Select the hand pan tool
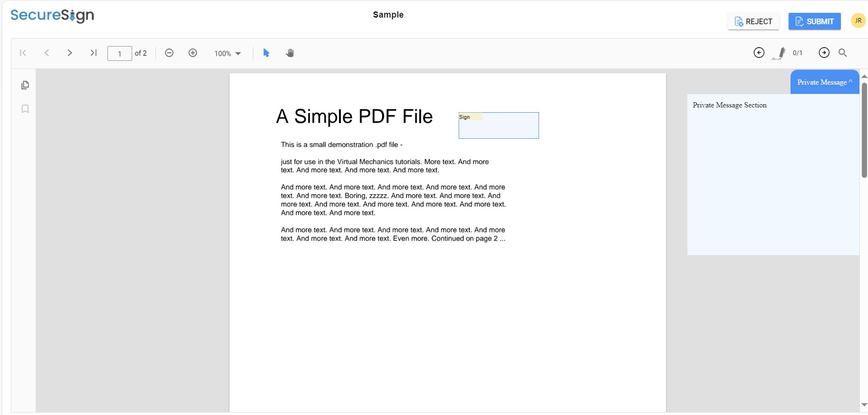Viewport: 868px width, 415px height. point(290,53)
